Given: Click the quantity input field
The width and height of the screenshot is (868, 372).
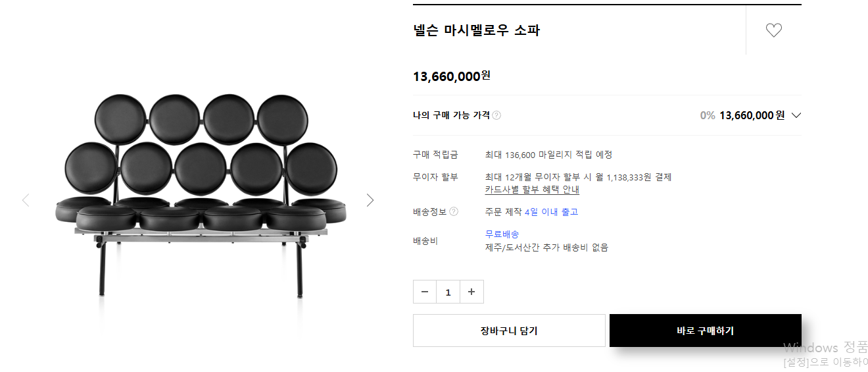Looking at the screenshot, I should pyautogui.click(x=448, y=292).
